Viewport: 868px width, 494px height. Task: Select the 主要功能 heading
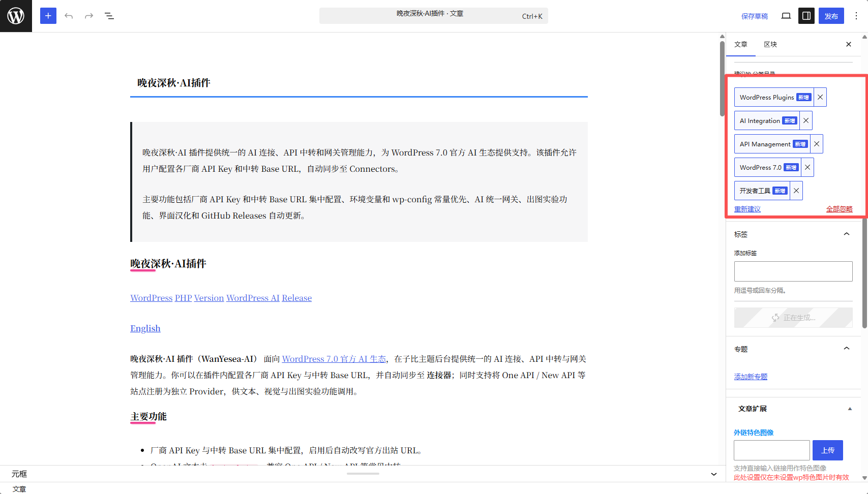coord(148,416)
